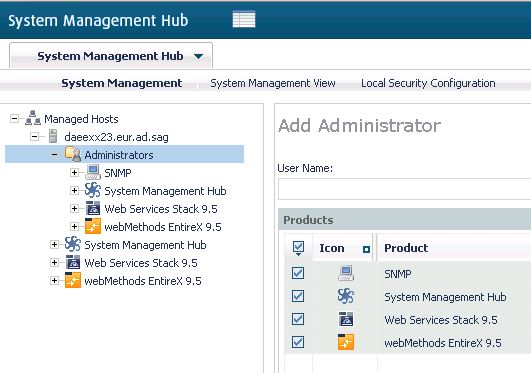Click host-level System Management Hub icon
The height and width of the screenshot is (373, 531).
point(73,244)
